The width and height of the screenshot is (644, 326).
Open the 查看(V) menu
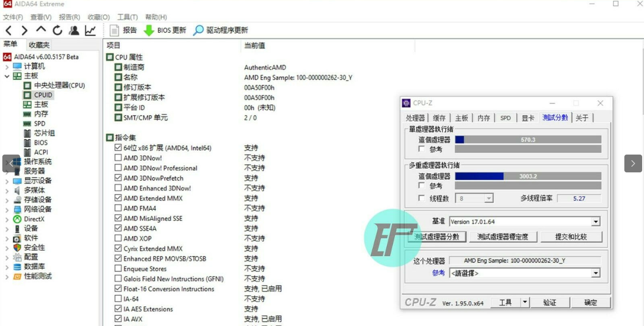pyautogui.click(x=41, y=17)
